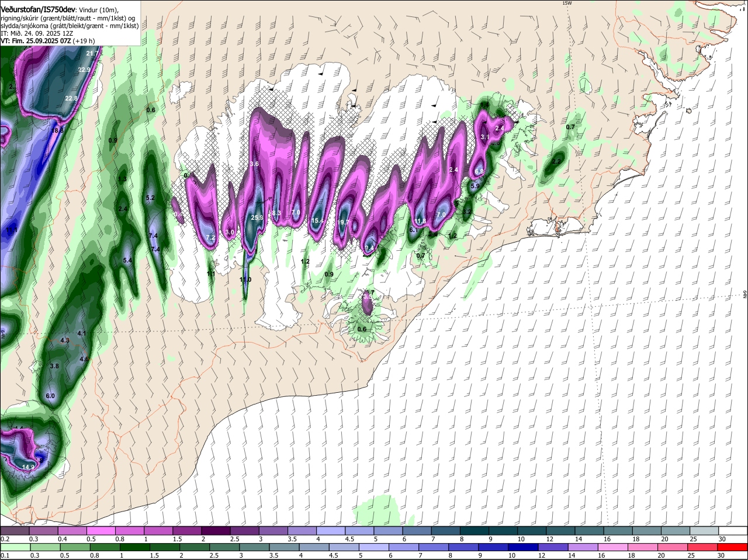The width and height of the screenshot is (748, 560).
Task: Select lower rain scale swatch between 1 and 1.5
Action: coord(134,547)
